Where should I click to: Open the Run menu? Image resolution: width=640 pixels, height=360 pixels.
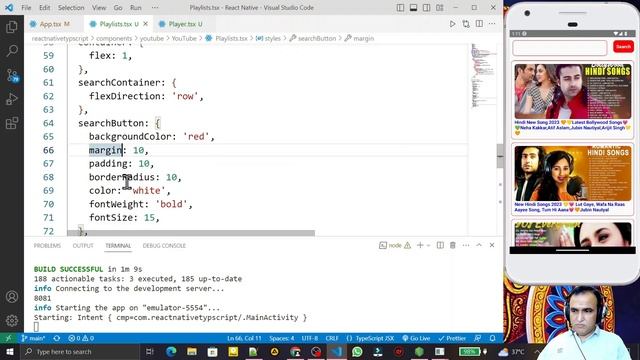click(136, 8)
